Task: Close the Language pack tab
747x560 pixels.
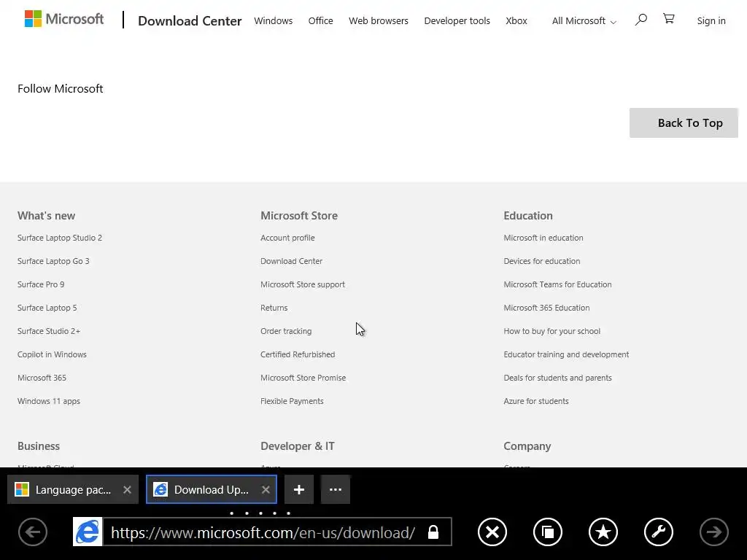Action: 127,489
